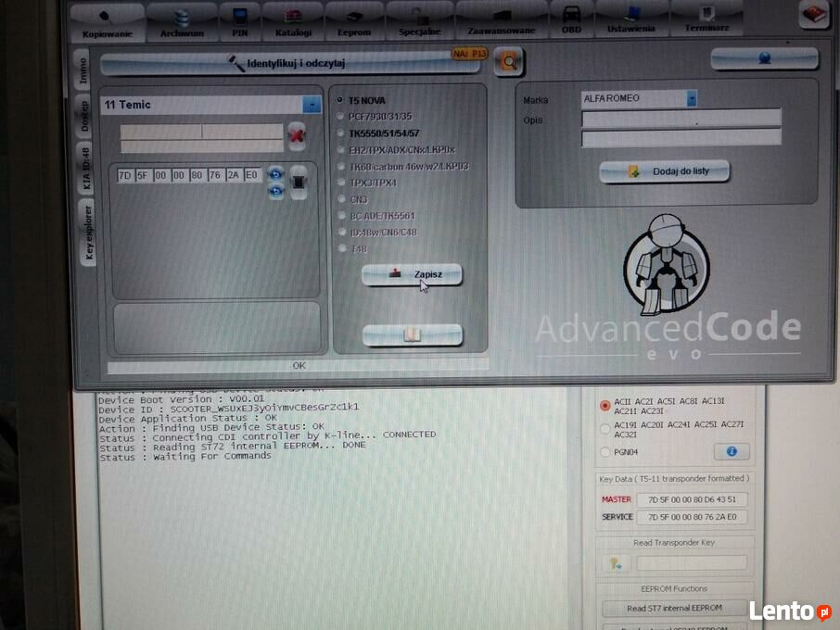Select the TK5550/51/54/57 radio option
The width and height of the screenshot is (840, 630).
point(341,133)
